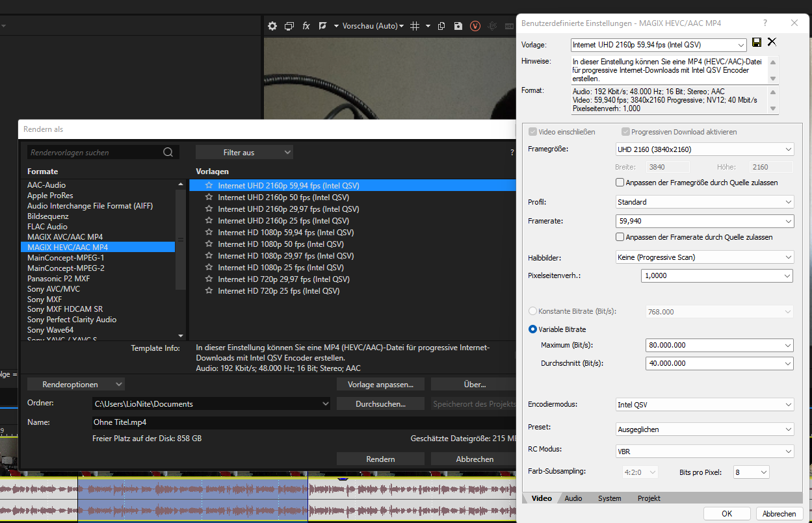Open the Framerate dropdown showing 59,940
This screenshot has width=812, height=523.
coord(705,222)
